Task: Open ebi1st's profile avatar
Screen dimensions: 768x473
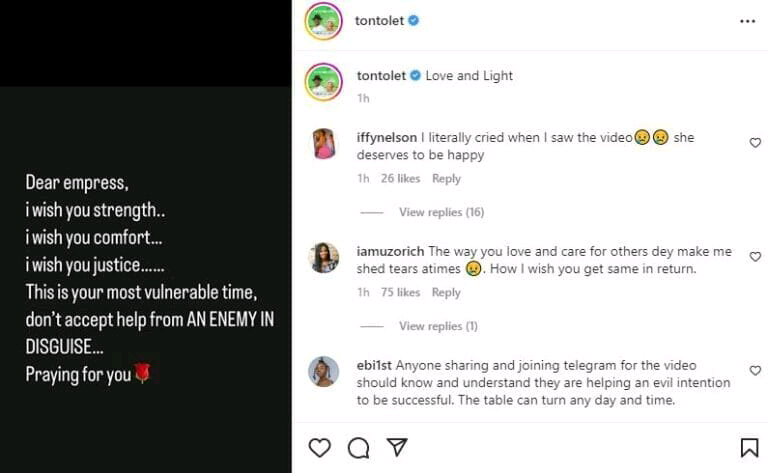Action: [325, 371]
